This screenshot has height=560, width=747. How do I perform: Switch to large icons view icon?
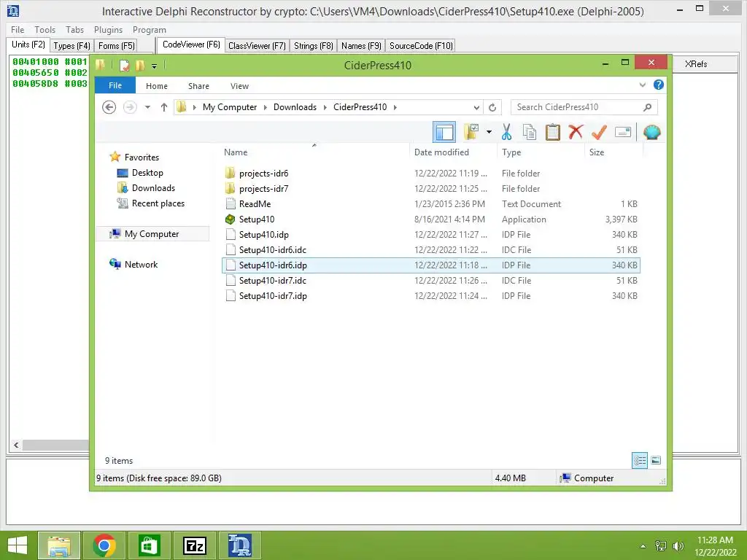[x=656, y=460]
